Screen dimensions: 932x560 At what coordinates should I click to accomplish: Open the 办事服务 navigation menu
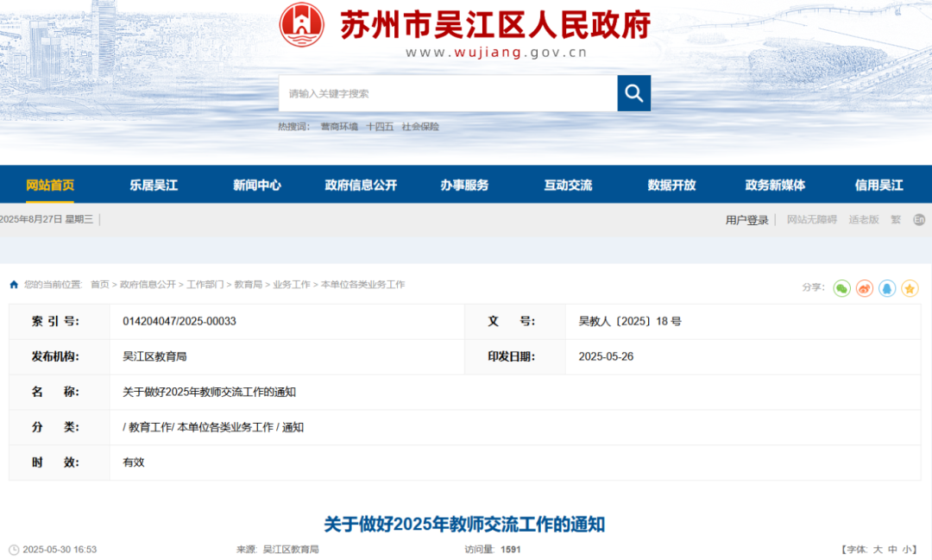464,185
